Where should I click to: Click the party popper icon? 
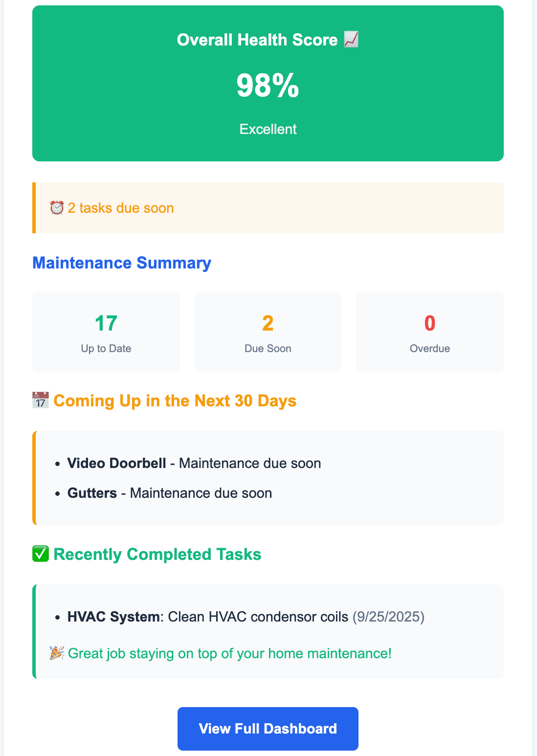click(57, 653)
